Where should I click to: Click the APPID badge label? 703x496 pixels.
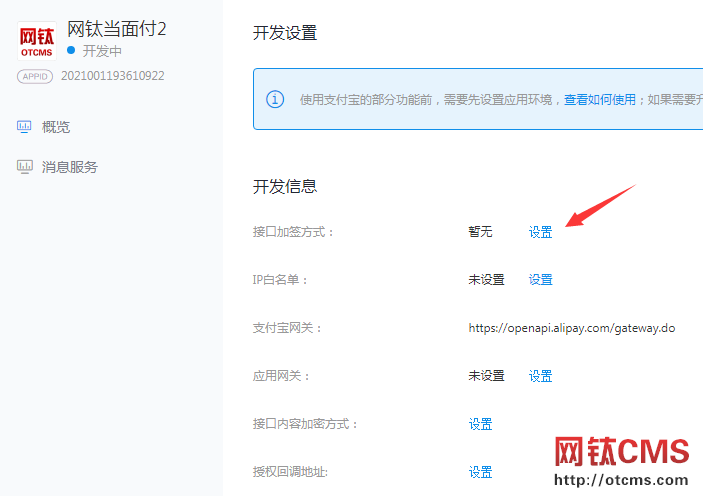36,76
